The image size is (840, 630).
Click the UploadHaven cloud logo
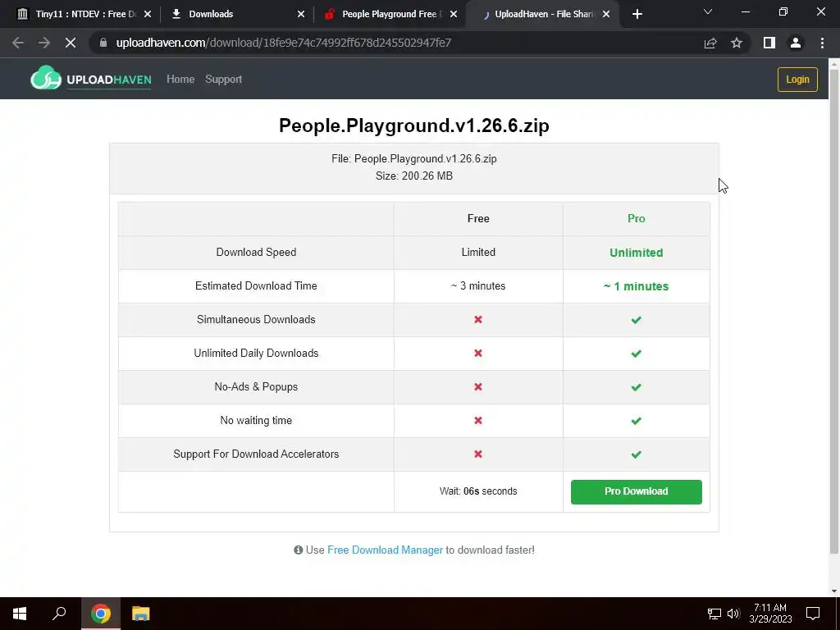pos(90,79)
